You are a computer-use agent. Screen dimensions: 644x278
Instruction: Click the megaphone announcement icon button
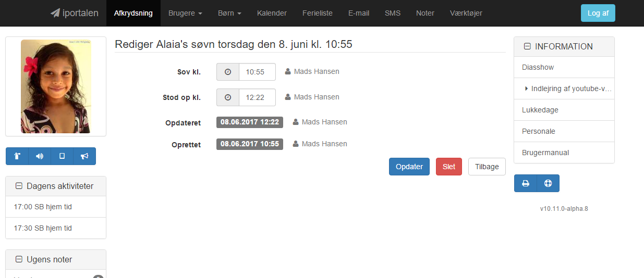click(84, 156)
